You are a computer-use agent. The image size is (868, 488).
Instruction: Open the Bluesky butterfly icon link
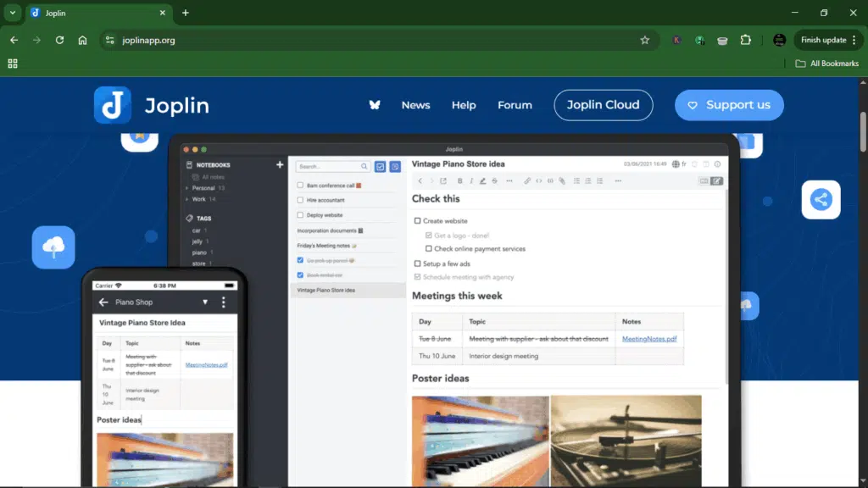[x=375, y=105]
